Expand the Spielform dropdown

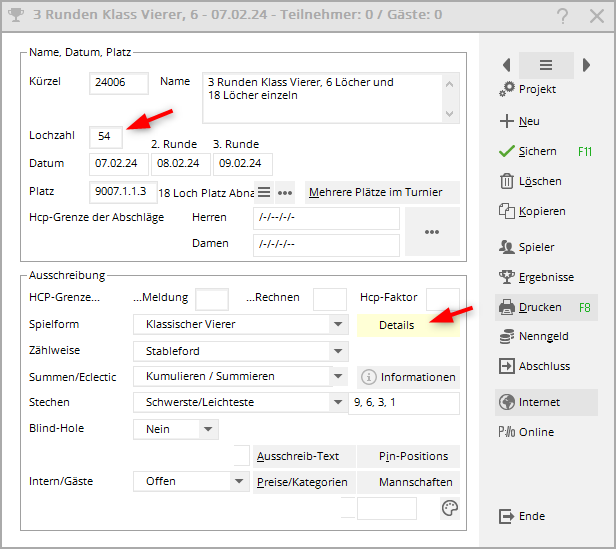pyautogui.click(x=339, y=325)
